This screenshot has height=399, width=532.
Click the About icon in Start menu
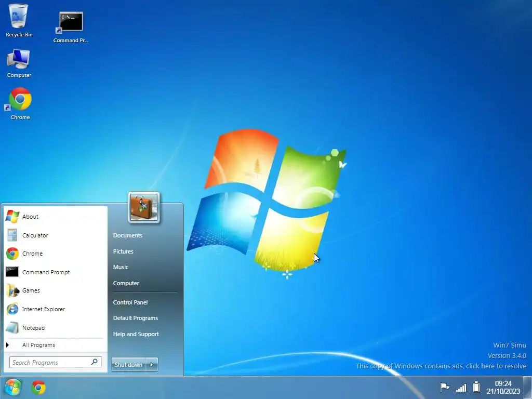(x=12, y=217)
